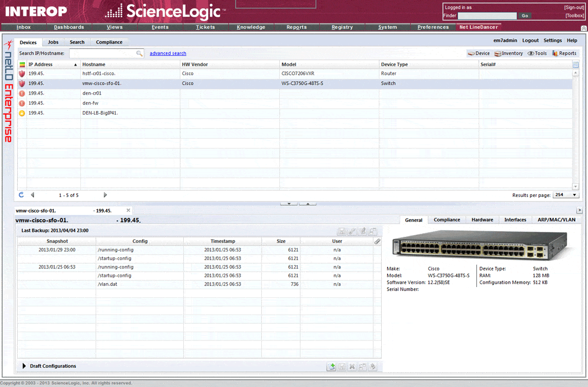
Task: Click the save draft configuration icon
Action: 342,366
